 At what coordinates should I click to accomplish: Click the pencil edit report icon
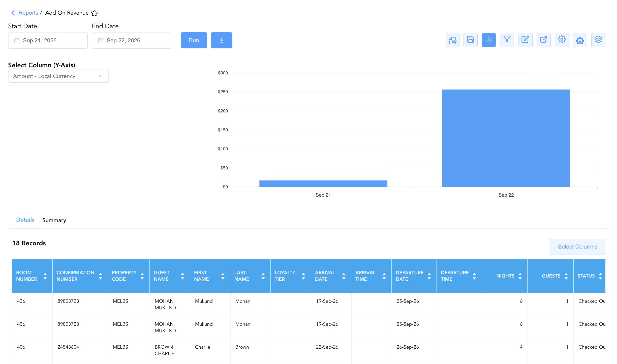[x=525, y=40]
